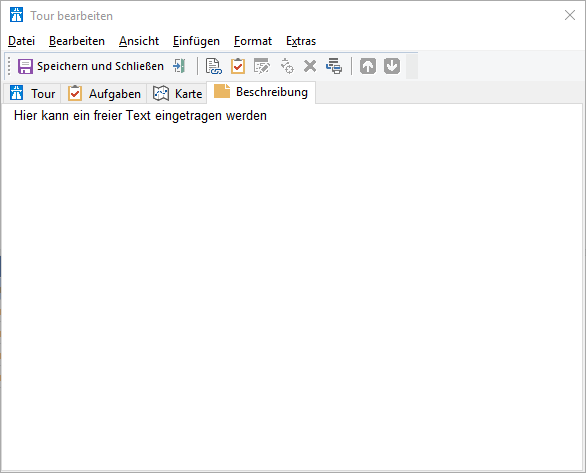Click the move down arrow icon

392,66
